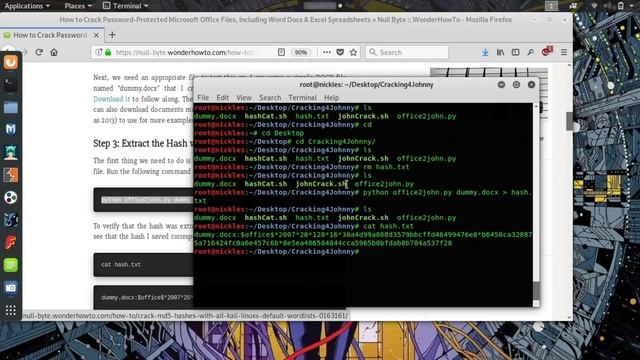Open Applications menu in top panel
This screenshot has height=360, width=640.
(27, 6)
